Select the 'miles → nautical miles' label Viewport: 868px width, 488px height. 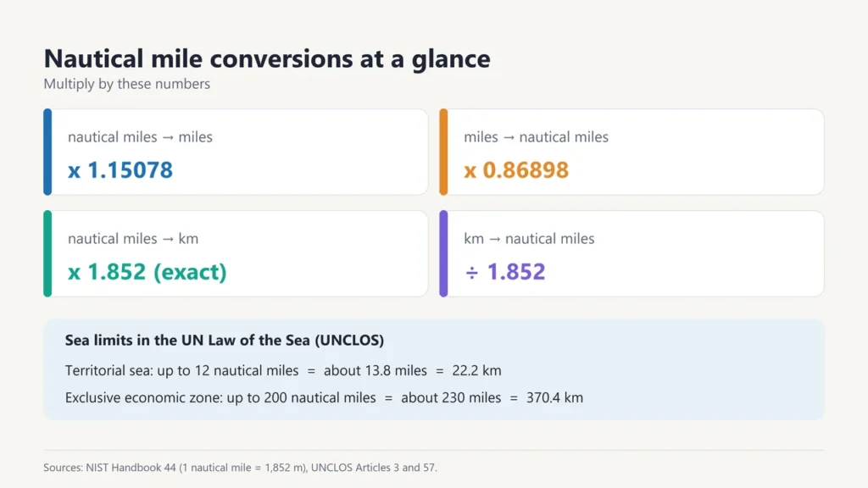click(536, 136)
